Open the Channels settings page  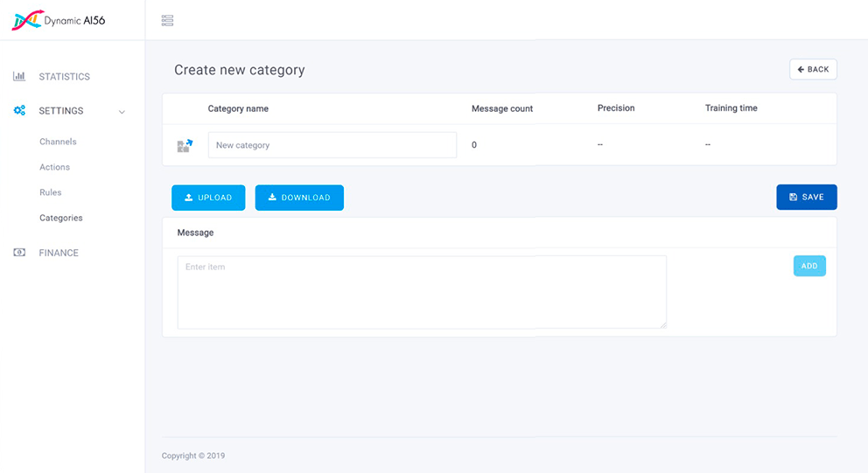[58, 142]
